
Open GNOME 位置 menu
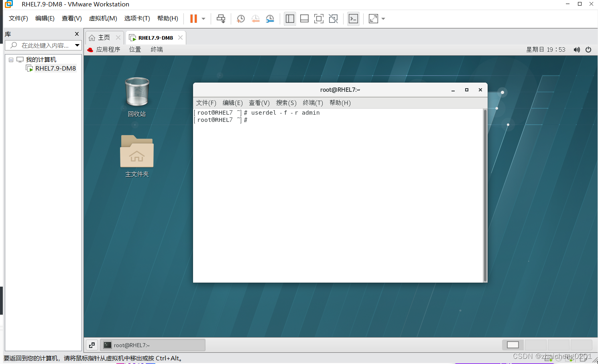pyautogui.click(x=135, y=50)
